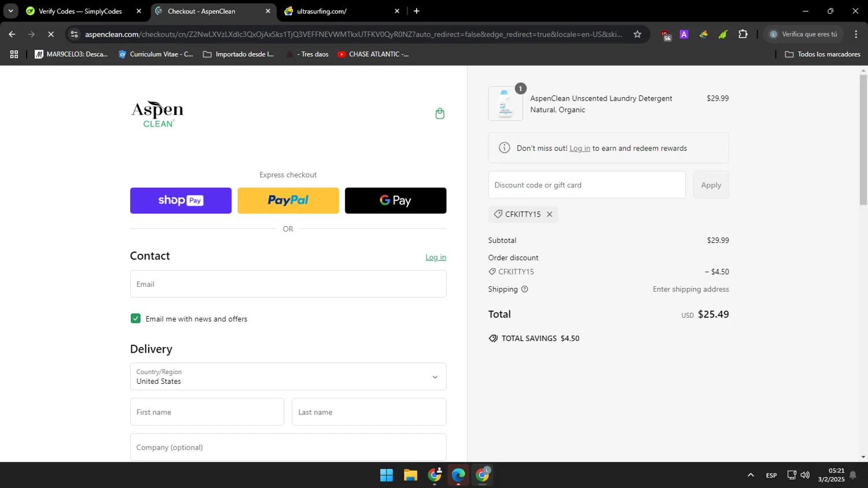Uncheck Email me with news and offers
This screenshot has height=488, width=868.
coord(135,319)
